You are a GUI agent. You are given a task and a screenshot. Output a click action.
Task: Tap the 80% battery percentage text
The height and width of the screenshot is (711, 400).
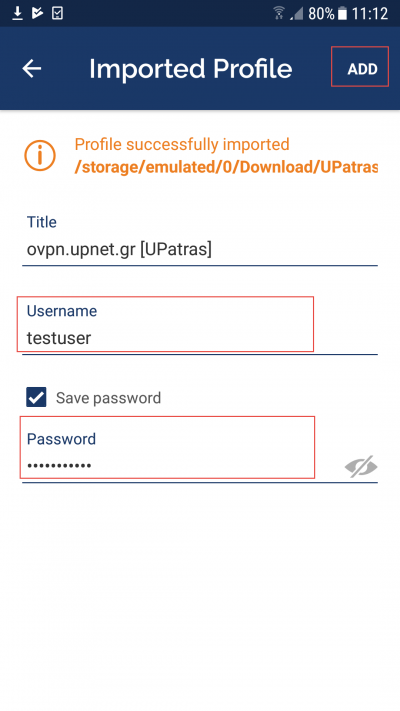pyautogui.click(x=321, y=14)
